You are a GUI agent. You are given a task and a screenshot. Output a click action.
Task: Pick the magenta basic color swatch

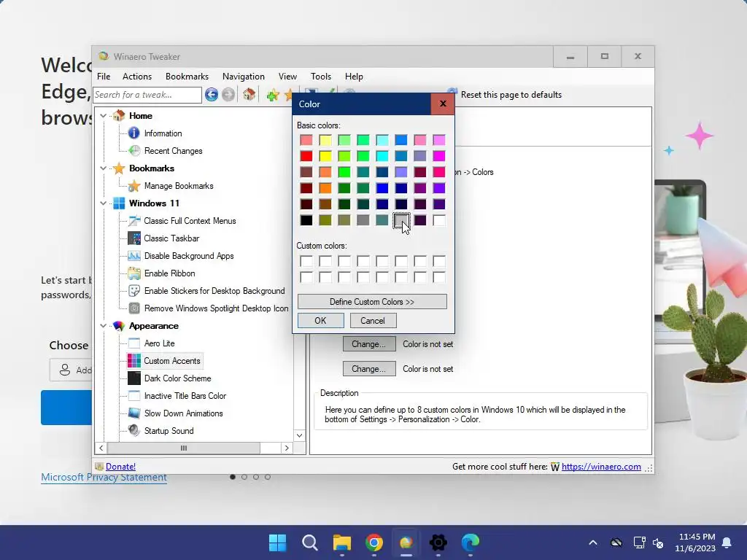tap(439, 156)
